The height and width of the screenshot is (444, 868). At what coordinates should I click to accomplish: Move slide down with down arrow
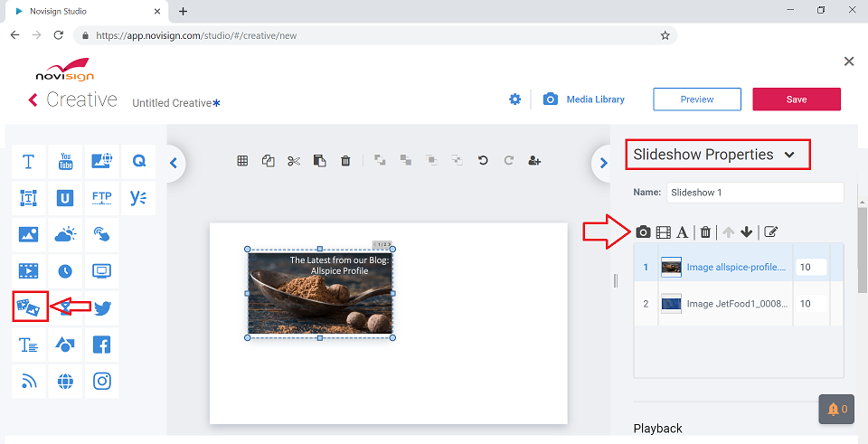746,232
